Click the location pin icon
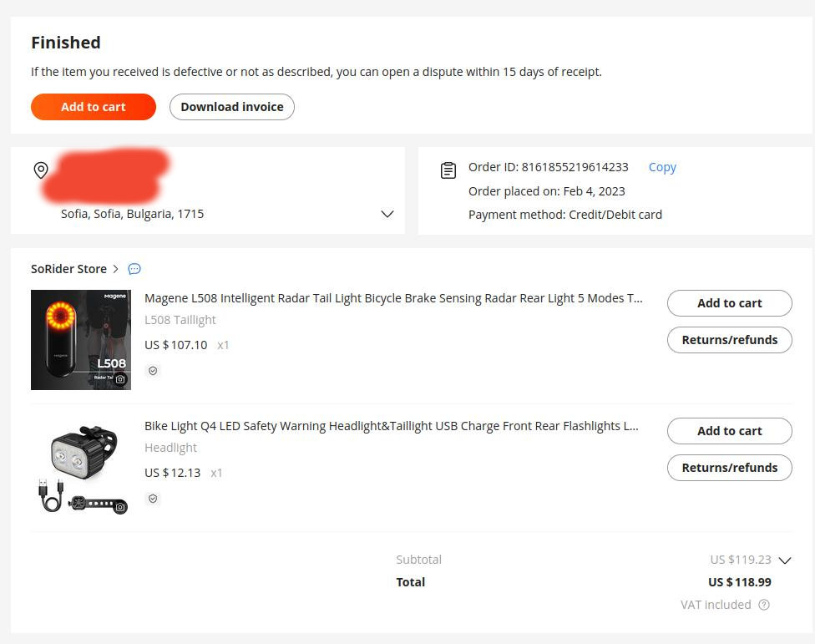The image size is (815, 644). tap(41, 170)
